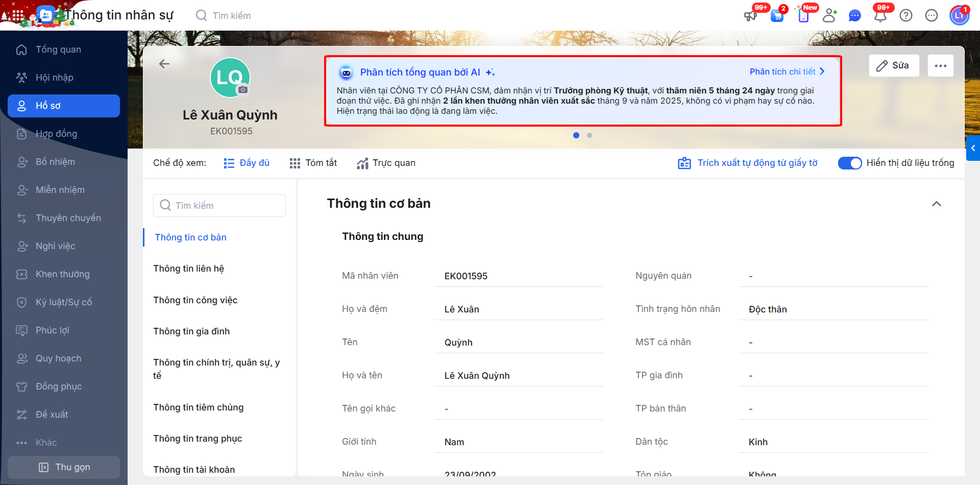This screenshot has height=485, width=980.
Task: Change profile photo via camera icon
Action: pos(243,90)
